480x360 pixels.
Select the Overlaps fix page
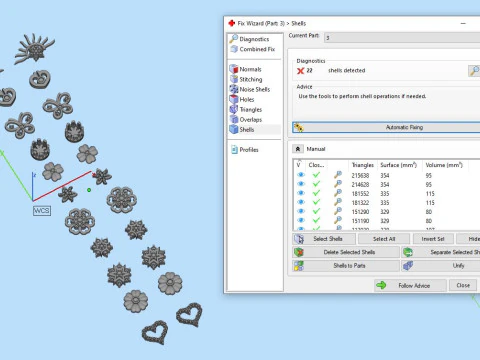[251, 119]
